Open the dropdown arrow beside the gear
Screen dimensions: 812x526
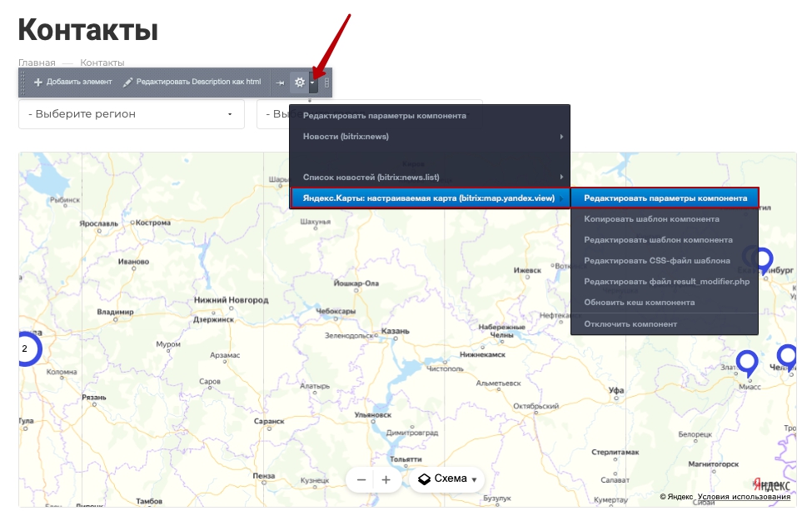point(312,83)
